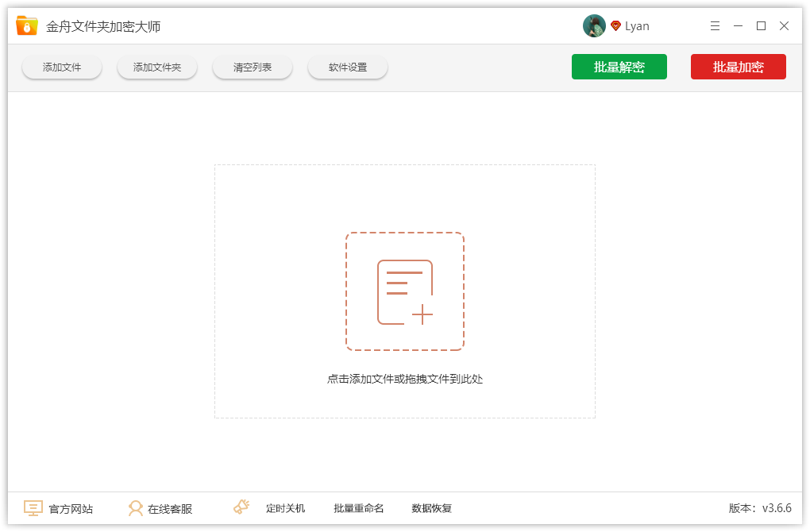The height and width of the screenshot is (532, 810).
Task: Click the 添加文件夹 button
Action: click(156, 67)
